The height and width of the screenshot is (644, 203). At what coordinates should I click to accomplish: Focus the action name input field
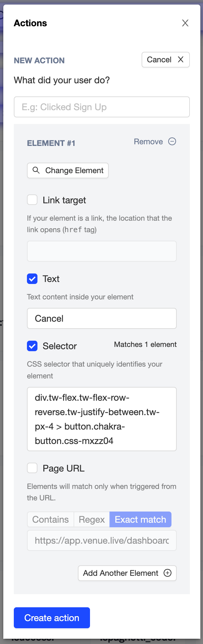[x=102, y=107]
